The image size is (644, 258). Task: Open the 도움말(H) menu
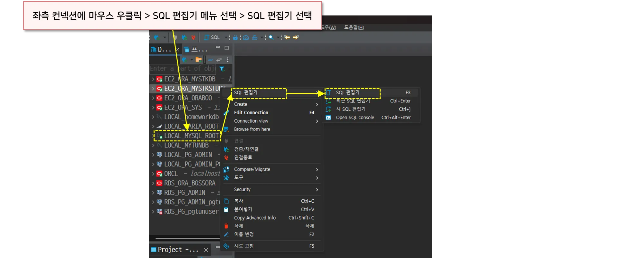[354, 27]
